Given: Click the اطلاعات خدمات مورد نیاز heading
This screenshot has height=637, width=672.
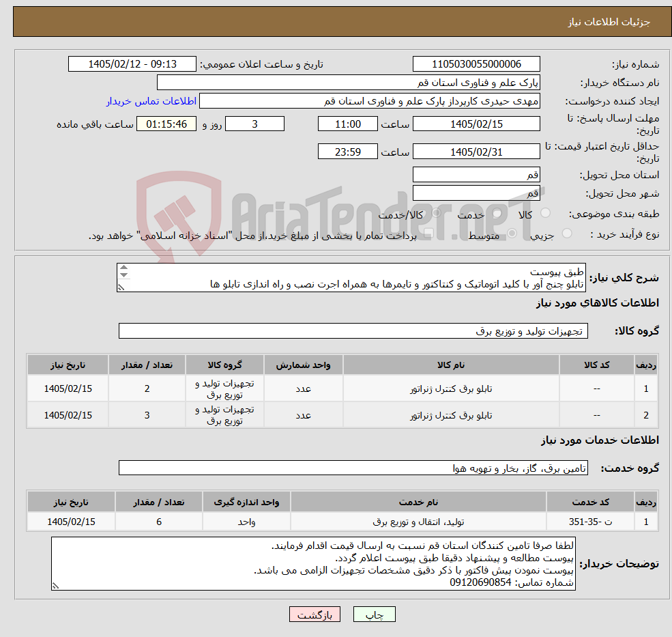Looking at the screenshot, I should 600,440.
